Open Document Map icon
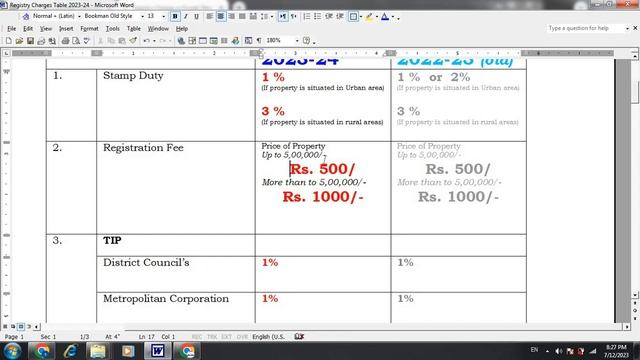 click(248, 40)
